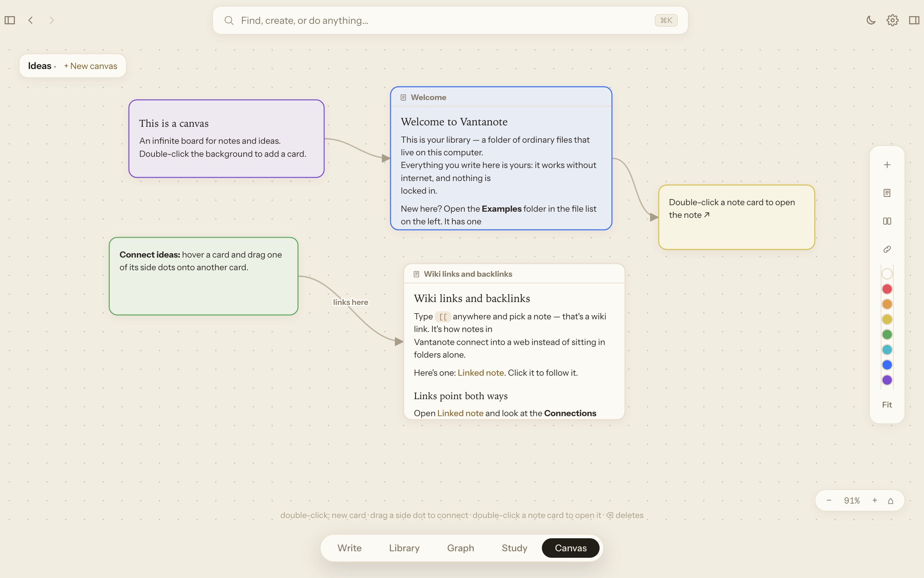This screenshot has width=924, height=578.
Task: Click the bold 'Connect ideas:' text
Action: [150, 255]
